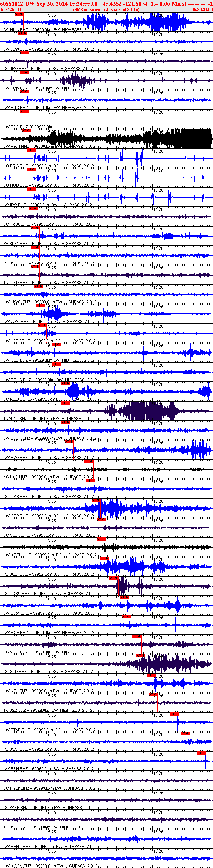Select the red pick flag on OSD trace

tap(56, 345)
